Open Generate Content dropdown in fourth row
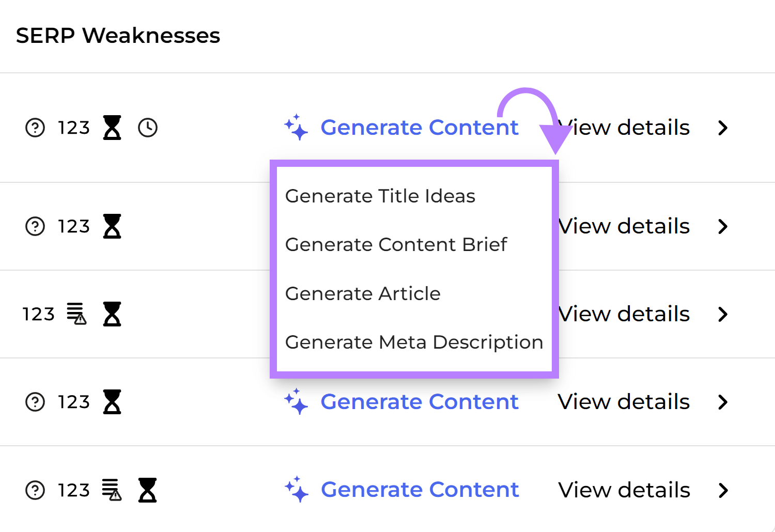 coord(419,402)
